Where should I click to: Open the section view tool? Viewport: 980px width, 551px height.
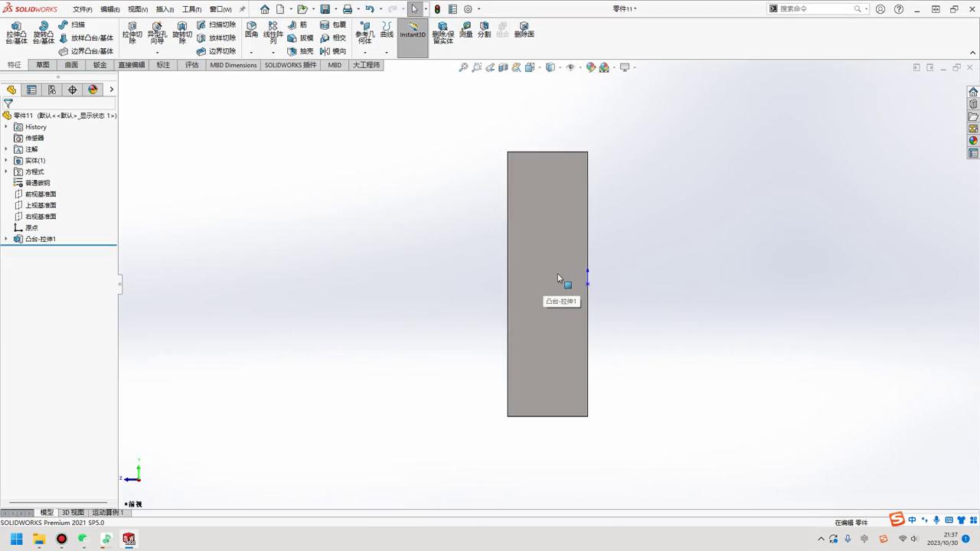coord(504,67)
